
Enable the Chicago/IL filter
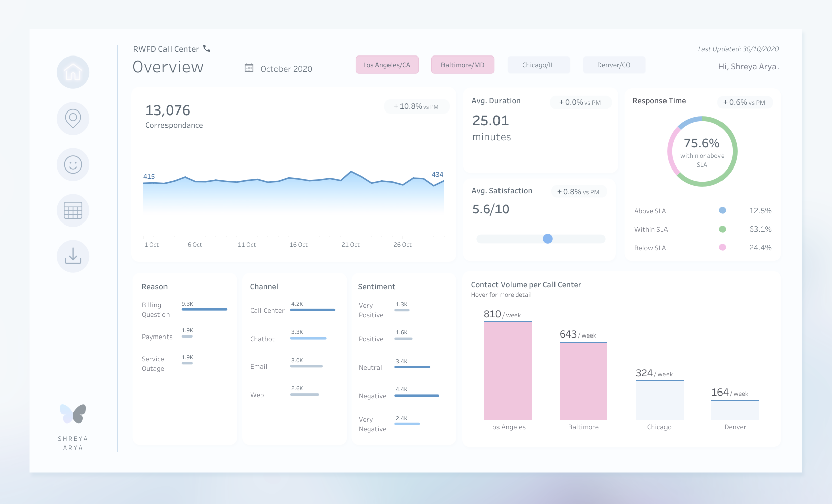click(538, 65)
